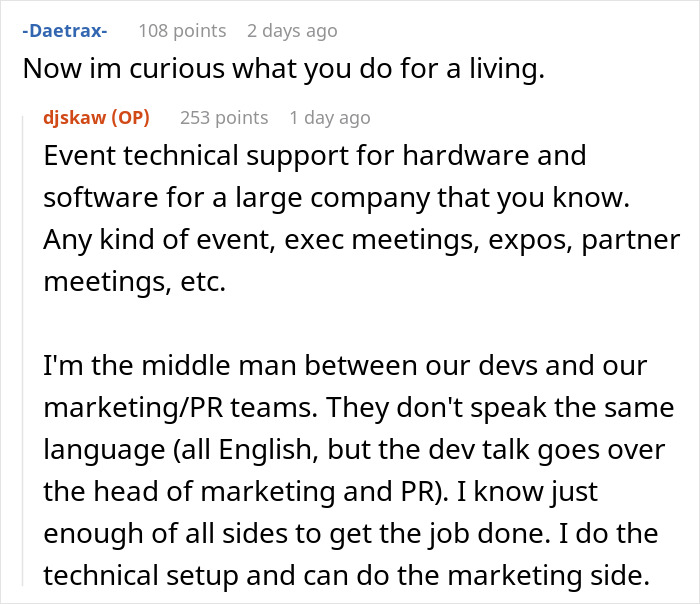Click the comment 'Now im curious what you do'
Screen dimensions: 700x604
[283, 69]
